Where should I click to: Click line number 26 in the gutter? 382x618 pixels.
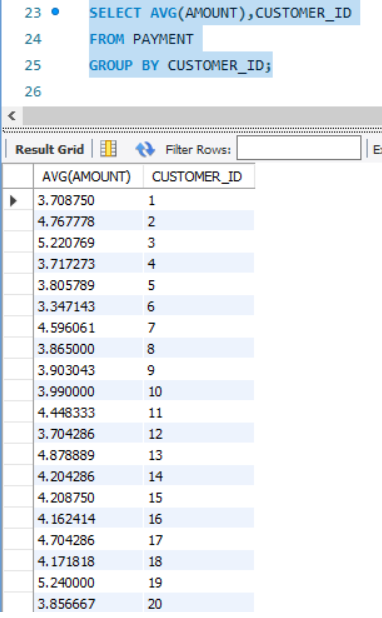pyautogui.click(x=33, y=91)
